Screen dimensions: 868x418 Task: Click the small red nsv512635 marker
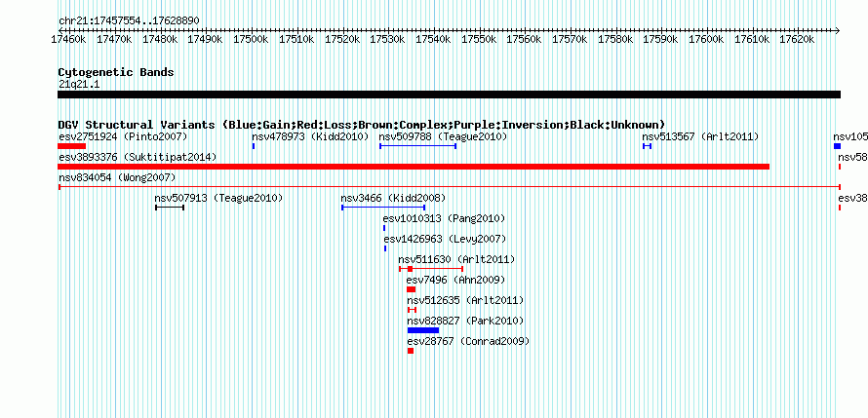(412, 310)
